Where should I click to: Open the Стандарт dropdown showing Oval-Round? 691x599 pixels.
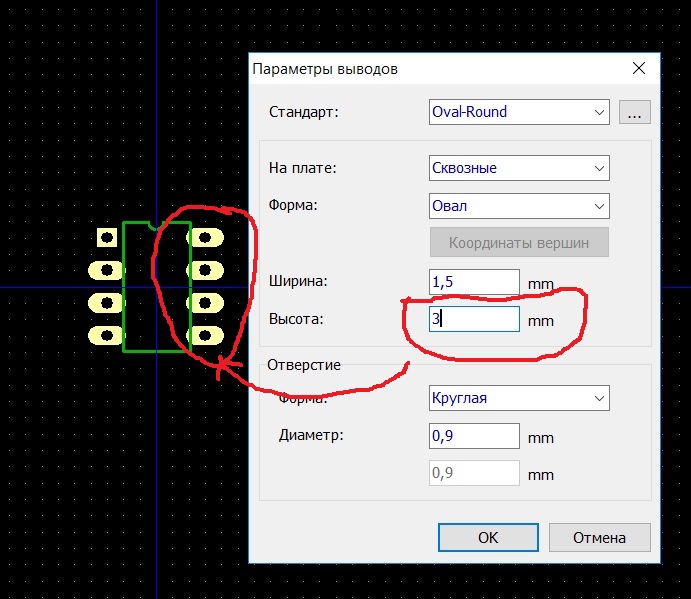click(x=518, y=112)
